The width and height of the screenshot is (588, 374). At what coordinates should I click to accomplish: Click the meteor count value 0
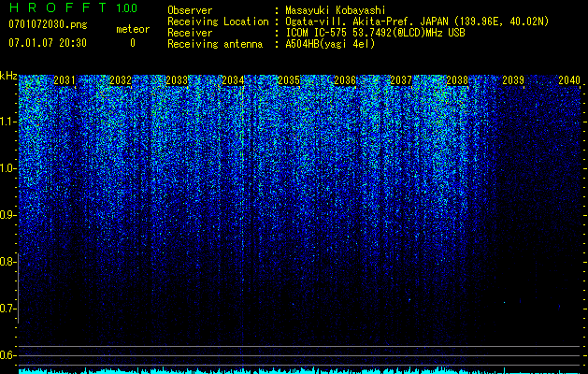point(133,43)
